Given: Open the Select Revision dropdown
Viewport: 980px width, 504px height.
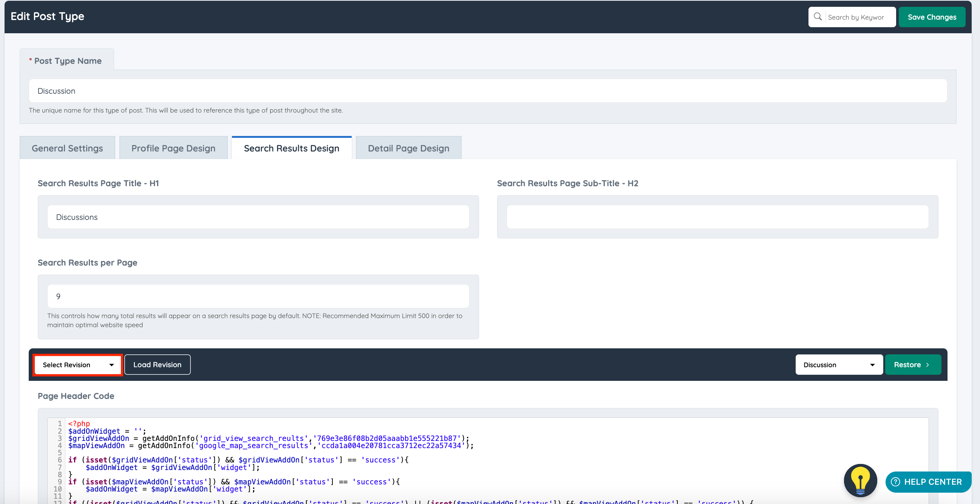Looking at the screenshot, I should pyautogui.click(x=77, y=365).
